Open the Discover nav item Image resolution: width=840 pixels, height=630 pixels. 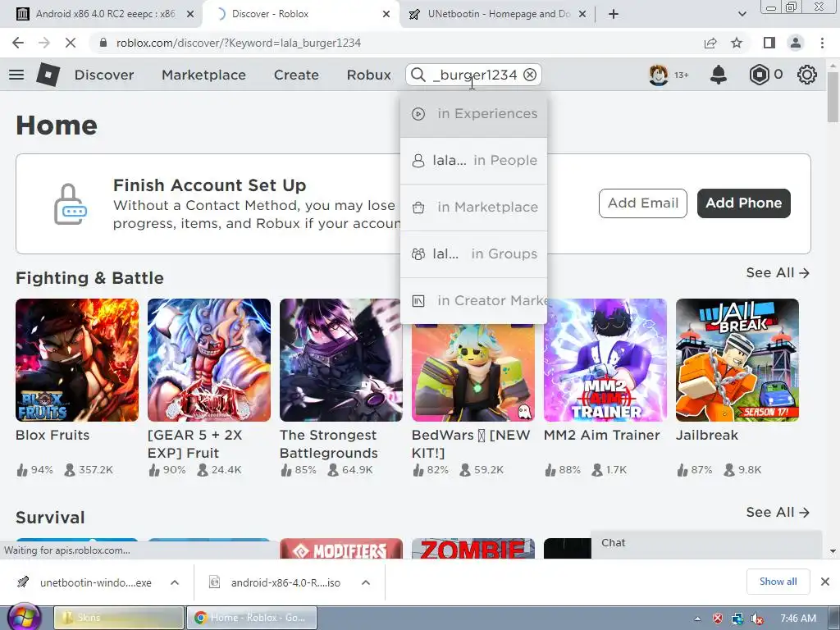point(104,75)
